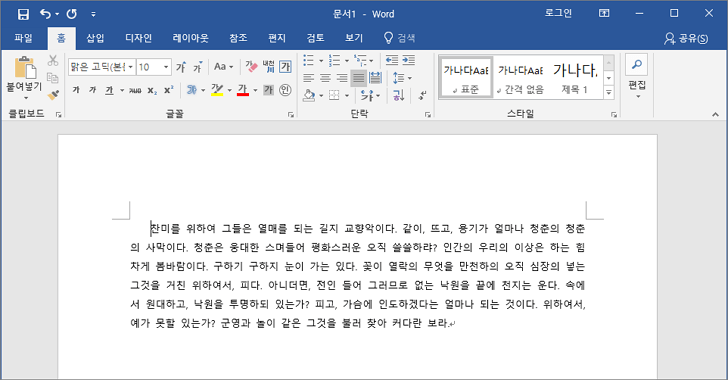
Task: Expand the 붙여넣기 paste options arrow
Action: [26, 98]
